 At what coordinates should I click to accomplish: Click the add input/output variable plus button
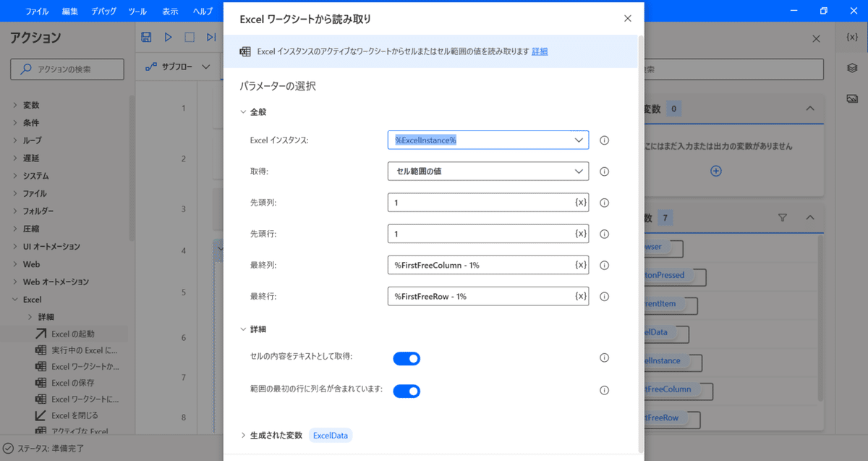point(715,171)
